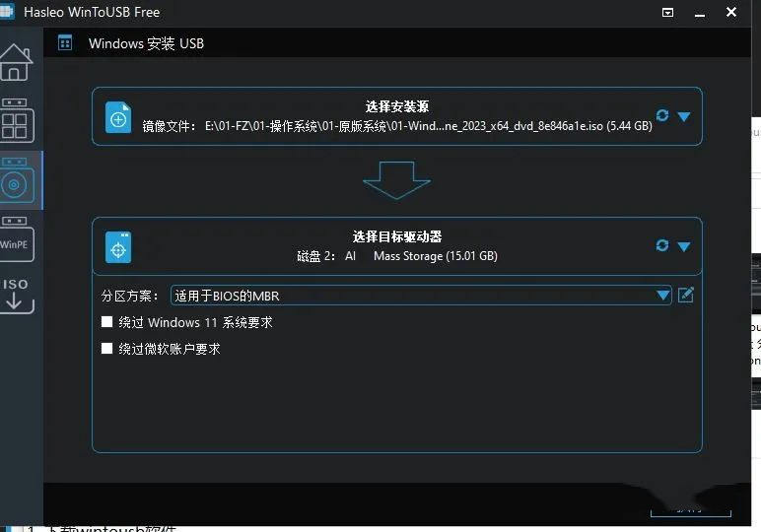Open the Home page sidebar icon
This screenshot has height=532, width=761.
tap(16, 62)
